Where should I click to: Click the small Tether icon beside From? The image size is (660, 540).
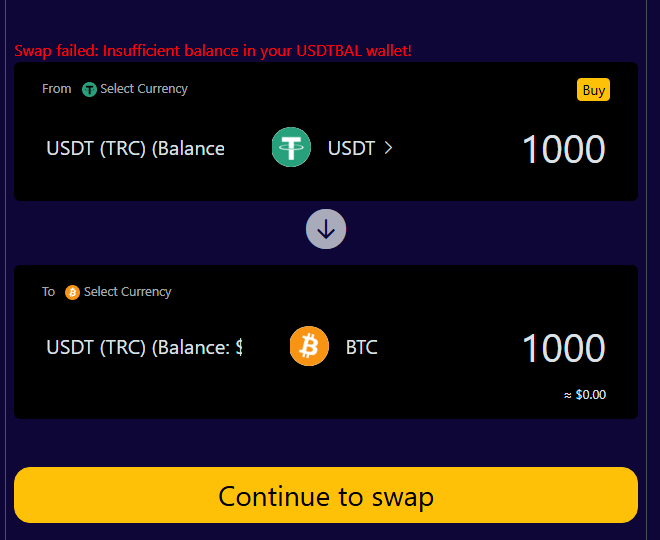(89, 89)
